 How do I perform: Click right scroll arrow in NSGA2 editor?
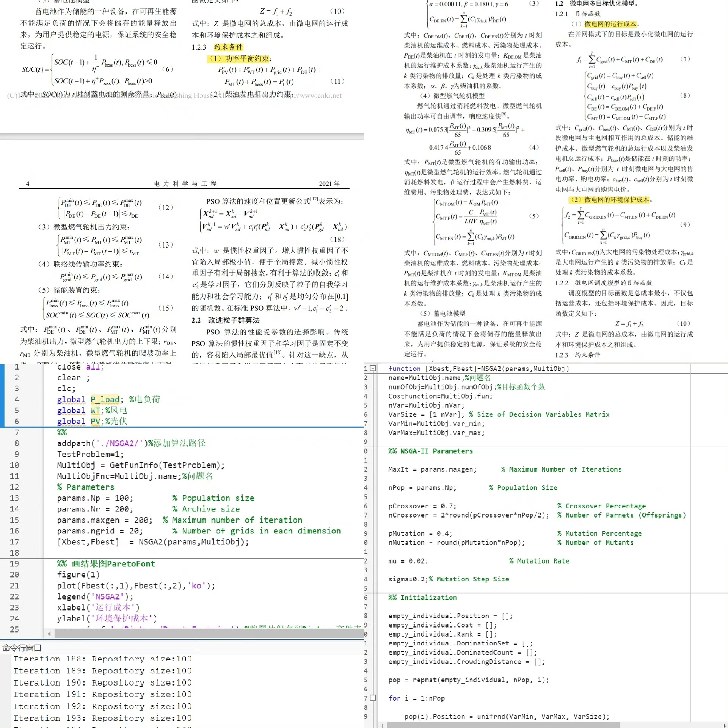pyautogui.click(x=725, y=725)
